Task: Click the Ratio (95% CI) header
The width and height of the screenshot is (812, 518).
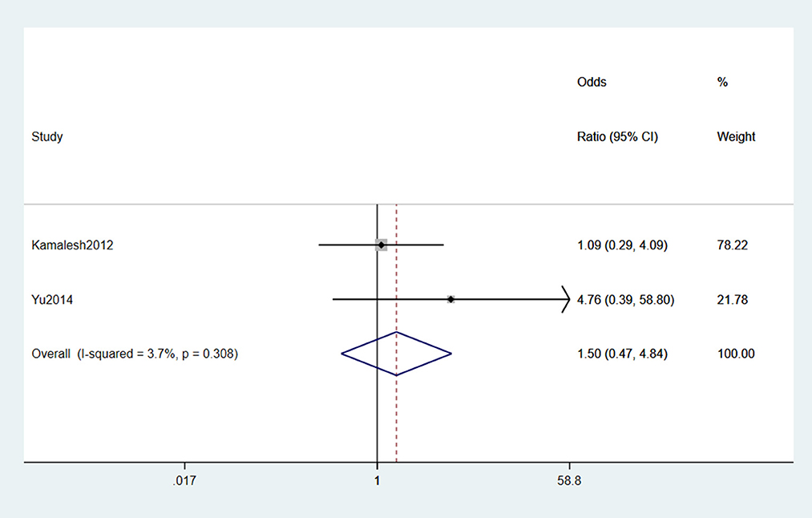Action: click(617, 137)
